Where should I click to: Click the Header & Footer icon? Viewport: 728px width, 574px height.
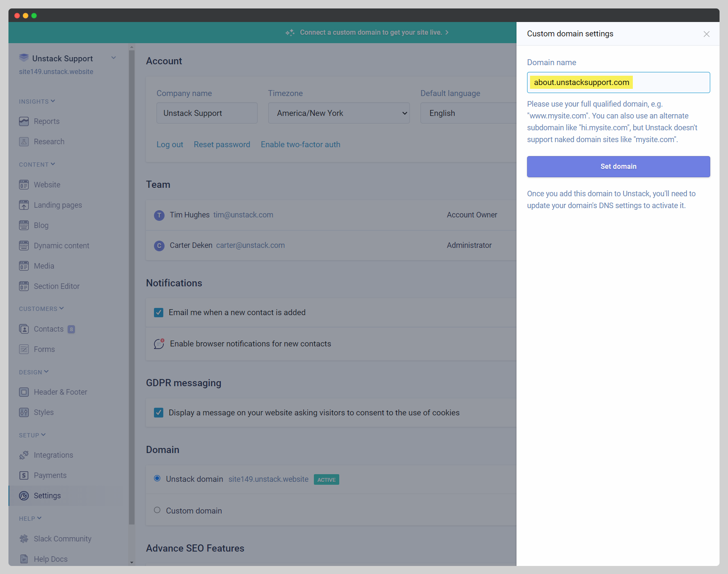pos(24,392)
